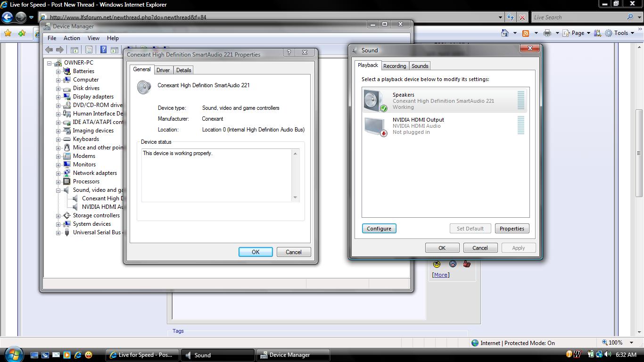Switch to the Details tab

183,70
